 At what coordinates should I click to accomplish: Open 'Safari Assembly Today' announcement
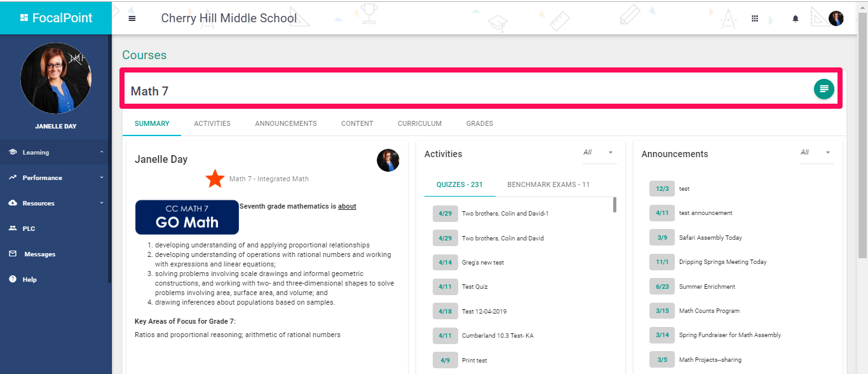[710, 237]
